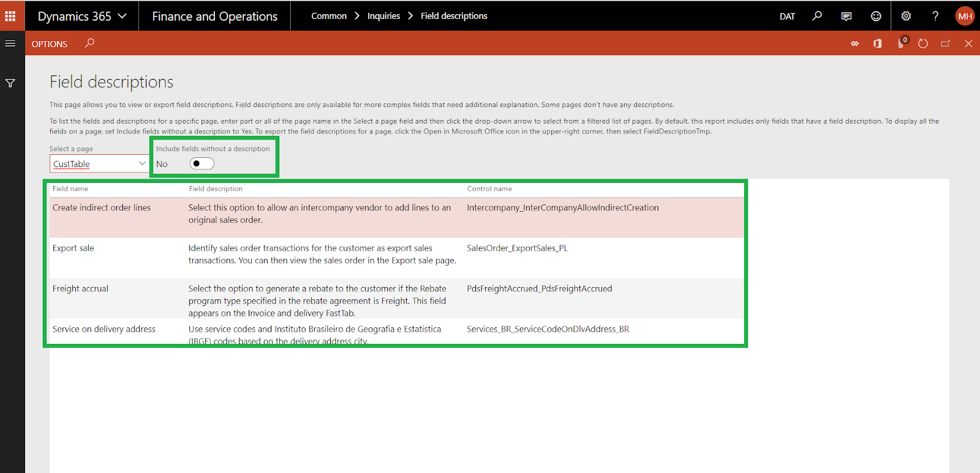Click Field descriptions in the breadcrumb
This screenshot has width=980, height=473.
pos(454,16)
